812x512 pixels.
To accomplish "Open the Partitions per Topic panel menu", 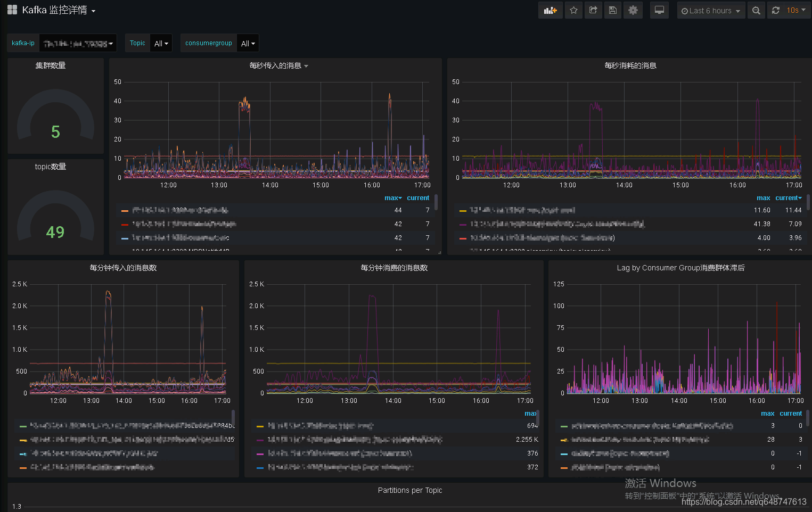I will tap(410, 490).
